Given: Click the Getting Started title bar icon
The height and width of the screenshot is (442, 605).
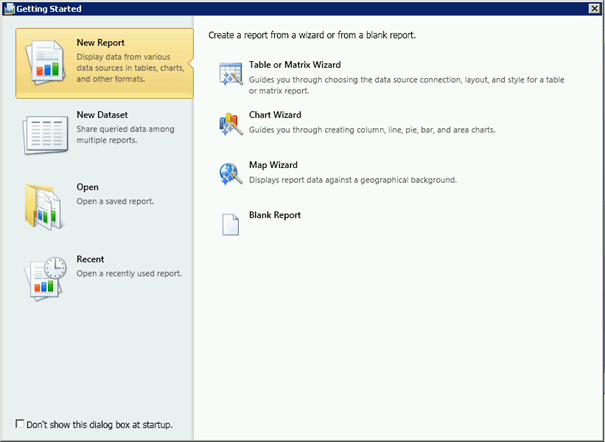Looking at the screenshot, I should point(8,8).
